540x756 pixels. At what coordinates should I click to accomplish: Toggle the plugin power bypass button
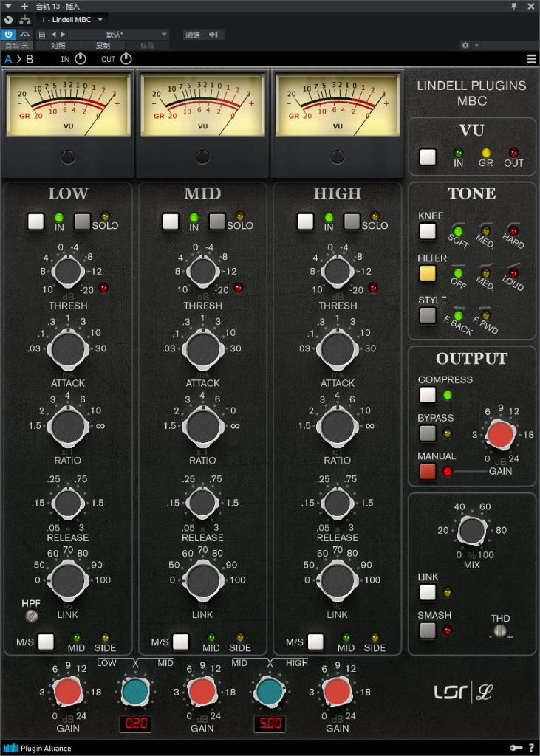click(9, 34)
